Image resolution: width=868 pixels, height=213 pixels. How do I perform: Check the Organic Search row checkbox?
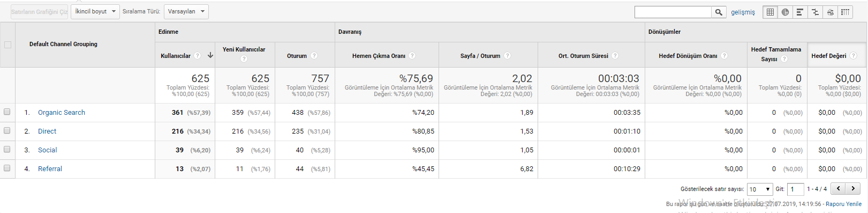tap(7, 112)
